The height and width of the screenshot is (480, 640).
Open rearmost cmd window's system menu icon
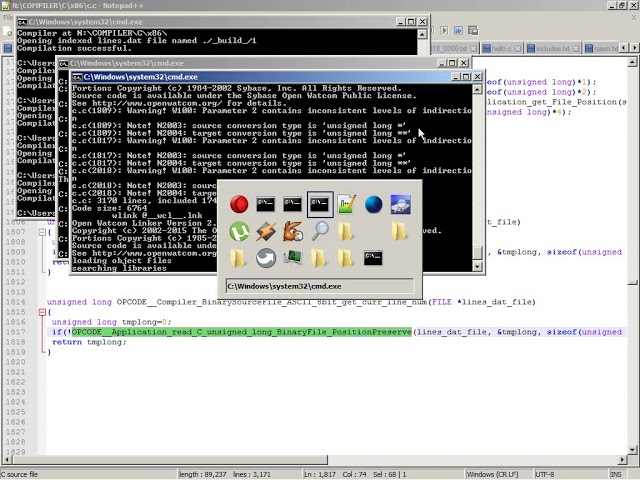pos(22,22)
